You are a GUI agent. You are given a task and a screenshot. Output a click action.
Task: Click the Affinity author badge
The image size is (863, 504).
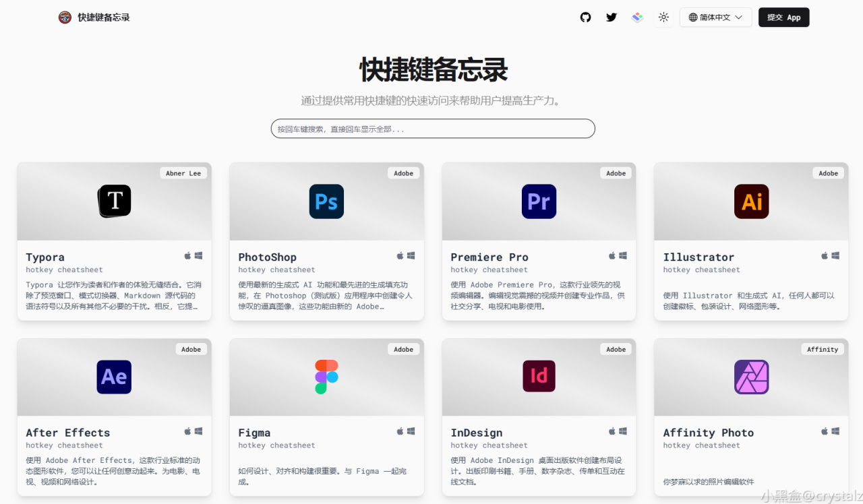pyautogui.click(x=823, y=349)
